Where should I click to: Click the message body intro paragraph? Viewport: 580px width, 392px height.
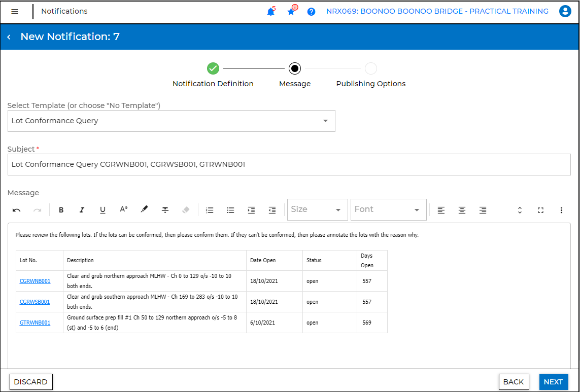217,235
